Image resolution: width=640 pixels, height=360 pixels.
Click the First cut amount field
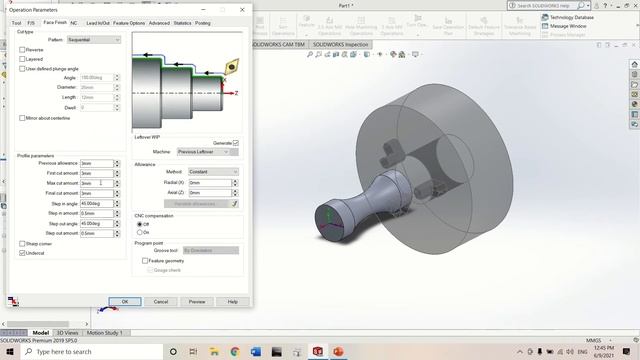coord(97,173)
